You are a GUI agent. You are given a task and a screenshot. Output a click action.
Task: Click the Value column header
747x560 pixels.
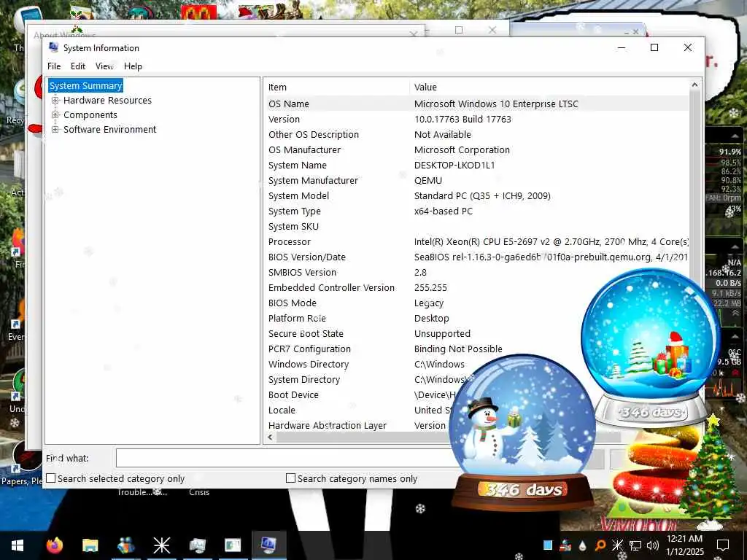point(549,87)
